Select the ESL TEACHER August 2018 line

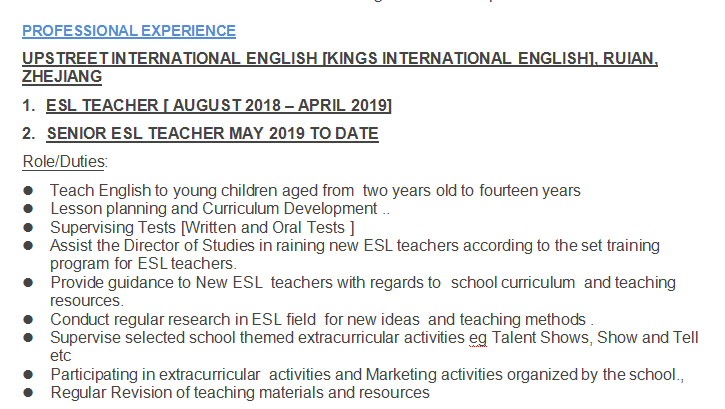(219, 105)
